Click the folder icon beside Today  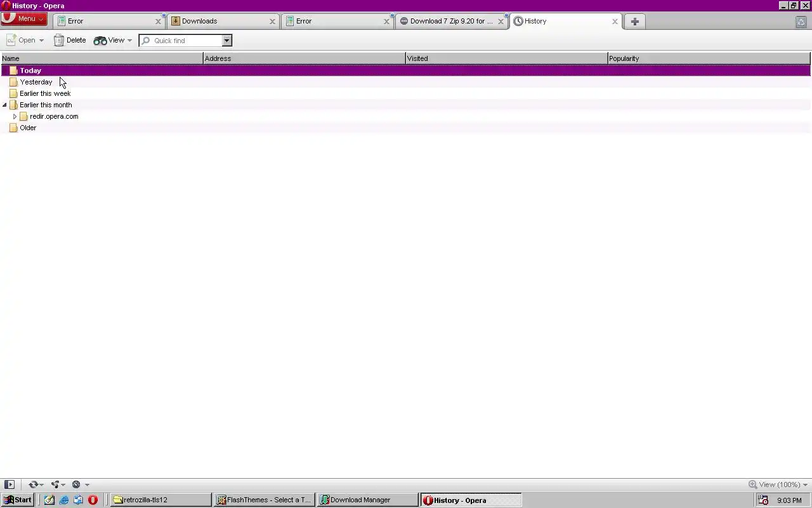[13, 70]
